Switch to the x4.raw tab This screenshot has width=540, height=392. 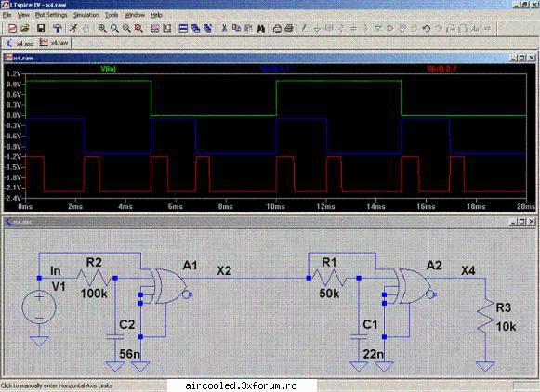(x=54, y=43)
